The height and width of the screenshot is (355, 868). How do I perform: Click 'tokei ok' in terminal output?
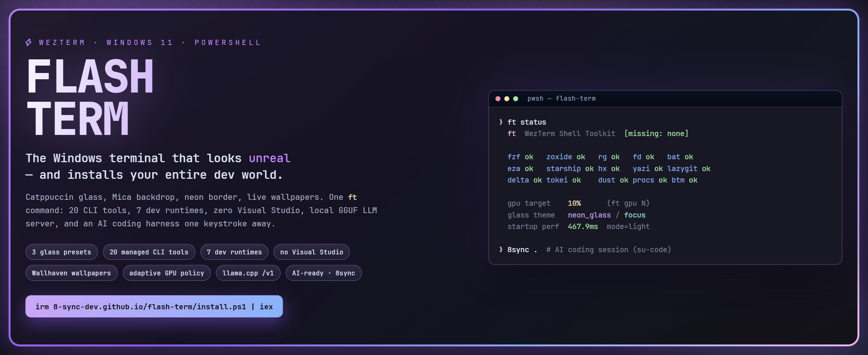pos(564,180)
